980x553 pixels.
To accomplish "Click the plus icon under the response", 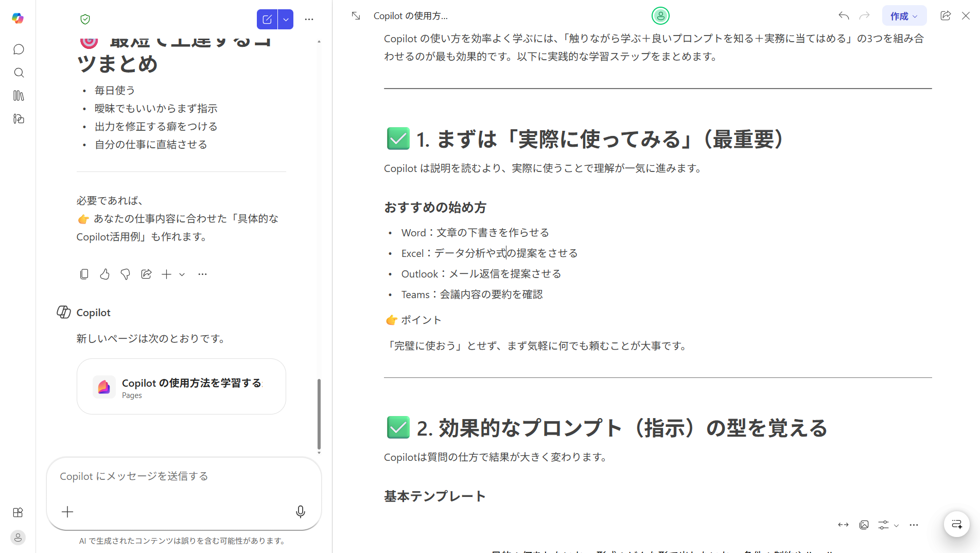I will tap(166, 274).
